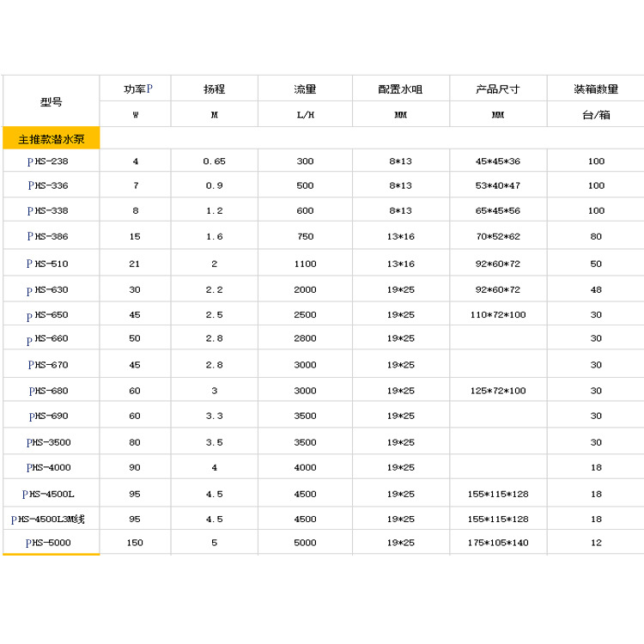Viewport: 644px width, 644px height.
Task: Select flow value 5000
Action: point(305,543)
